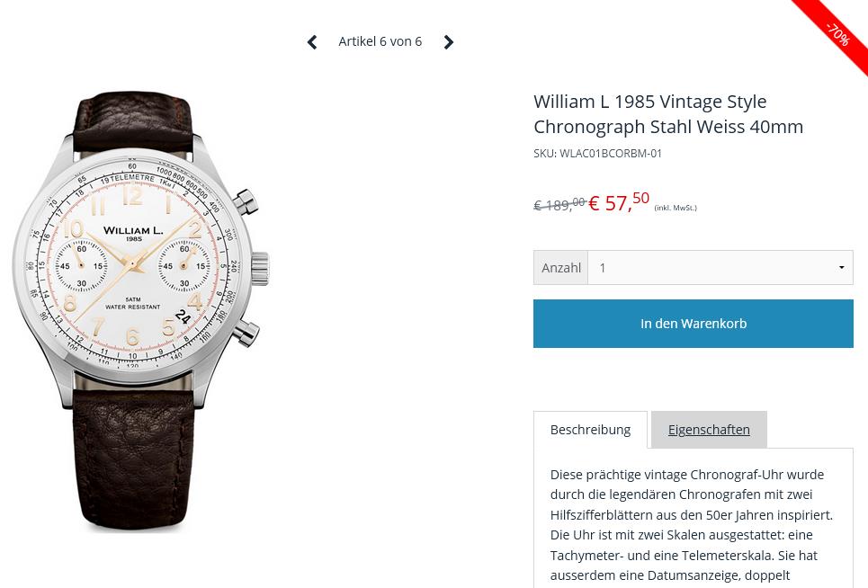868x588 pixels.
Task: Click the Artikel 6 von 6 counter
Action: click(380, 41)
